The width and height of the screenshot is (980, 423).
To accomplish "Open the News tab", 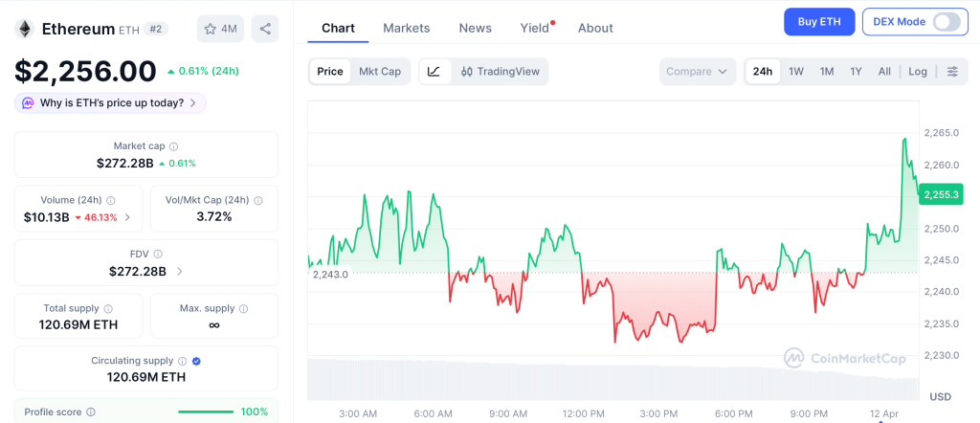I will pos(475,28).
